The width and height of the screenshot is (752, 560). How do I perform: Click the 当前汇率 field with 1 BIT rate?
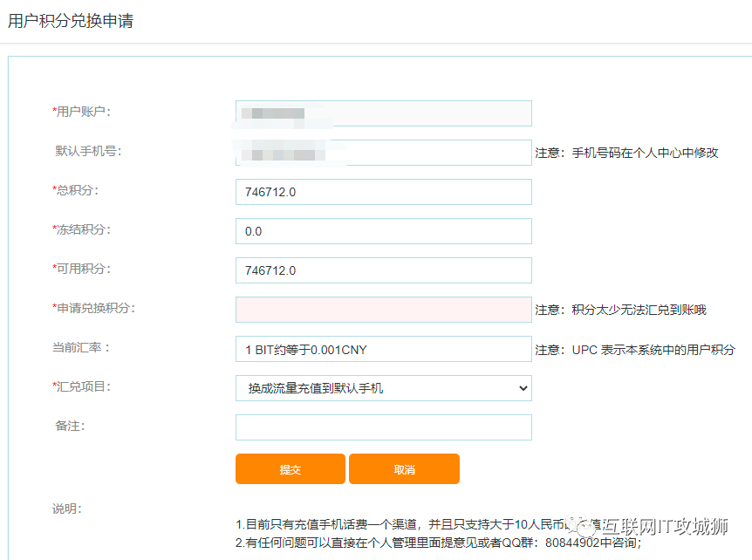383,349
